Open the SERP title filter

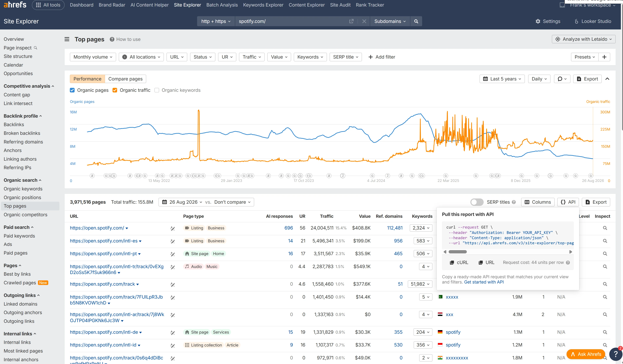pos(346,57)
